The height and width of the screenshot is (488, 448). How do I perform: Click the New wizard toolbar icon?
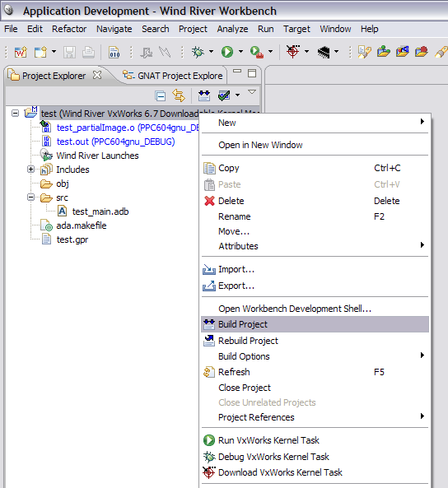(x=40, y=52)
